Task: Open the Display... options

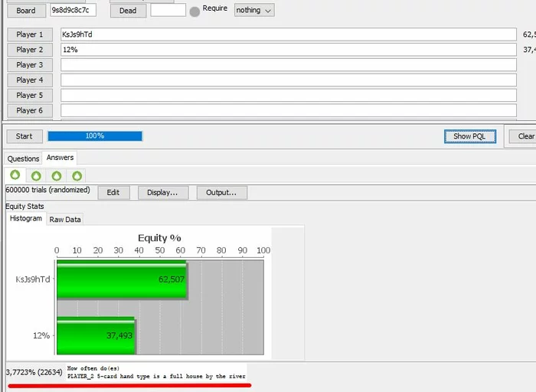Action: coord(162,192)
